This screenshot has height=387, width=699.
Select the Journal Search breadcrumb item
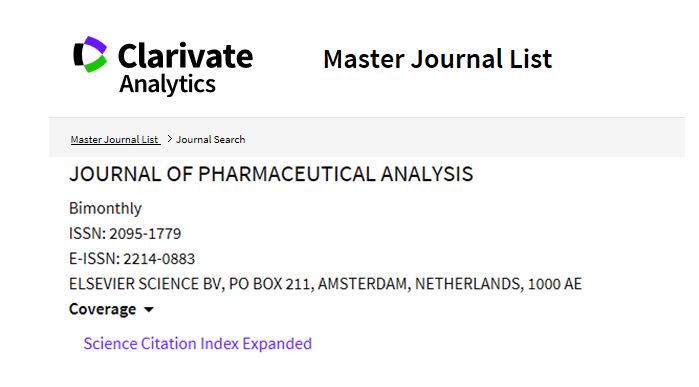[210, 140]
